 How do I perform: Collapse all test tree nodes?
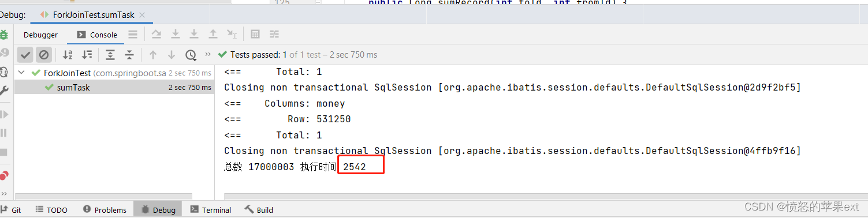[x=129, y=55]
